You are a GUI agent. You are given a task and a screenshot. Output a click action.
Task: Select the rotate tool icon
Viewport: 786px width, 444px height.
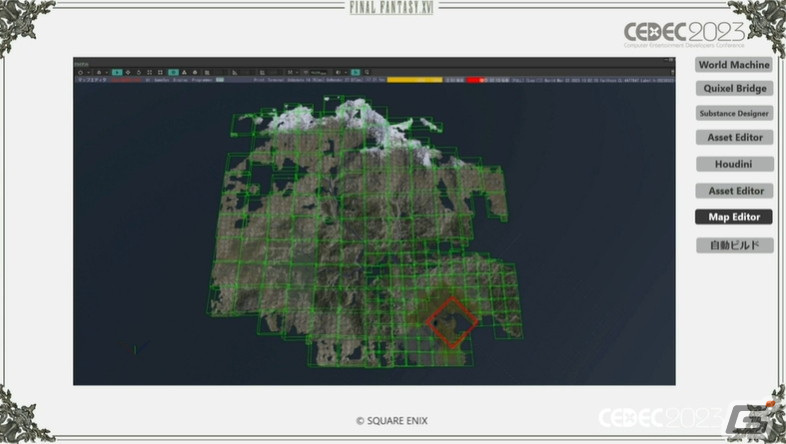pos(139,73)
